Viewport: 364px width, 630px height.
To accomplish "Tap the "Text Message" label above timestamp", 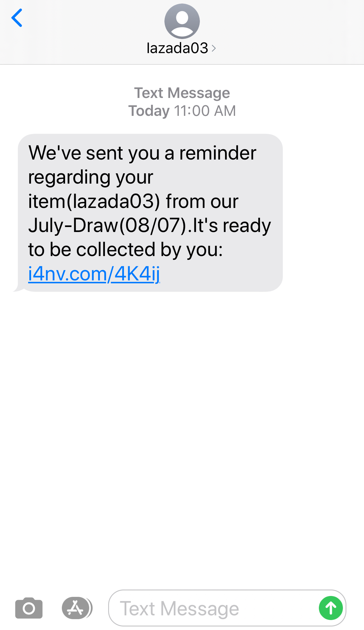I will pyautogui.click(x=182, y=93).
